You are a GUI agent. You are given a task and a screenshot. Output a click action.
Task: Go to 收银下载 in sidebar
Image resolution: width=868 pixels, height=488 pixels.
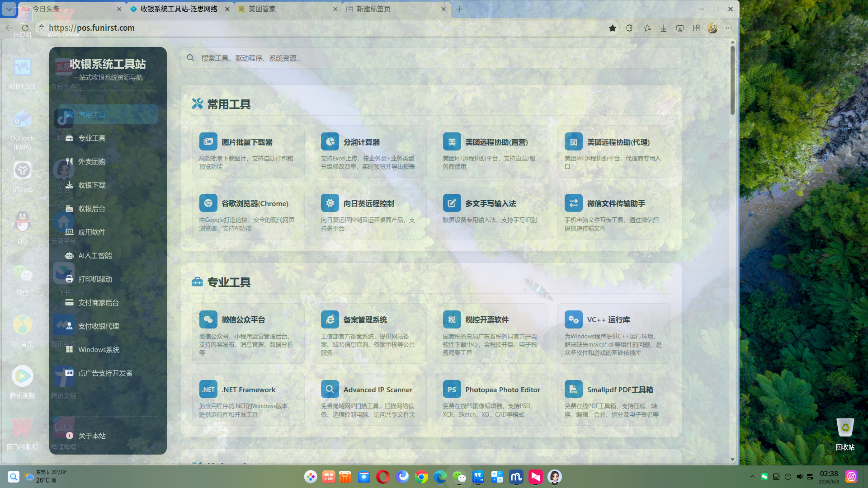108,185
